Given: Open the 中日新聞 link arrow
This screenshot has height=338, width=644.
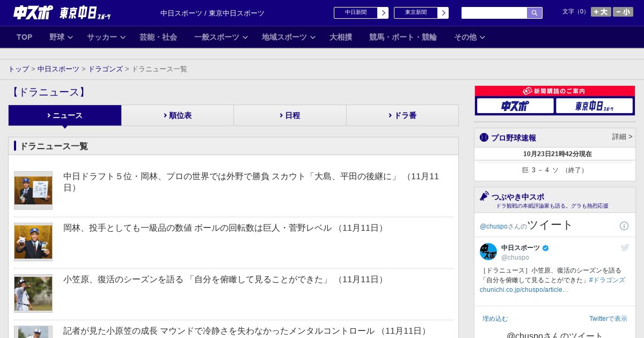Looking at the screenshot, I should tap(383, 13).
